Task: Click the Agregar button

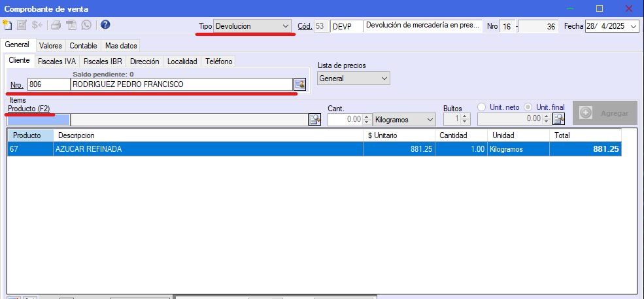Action: (x=605, y=113)
